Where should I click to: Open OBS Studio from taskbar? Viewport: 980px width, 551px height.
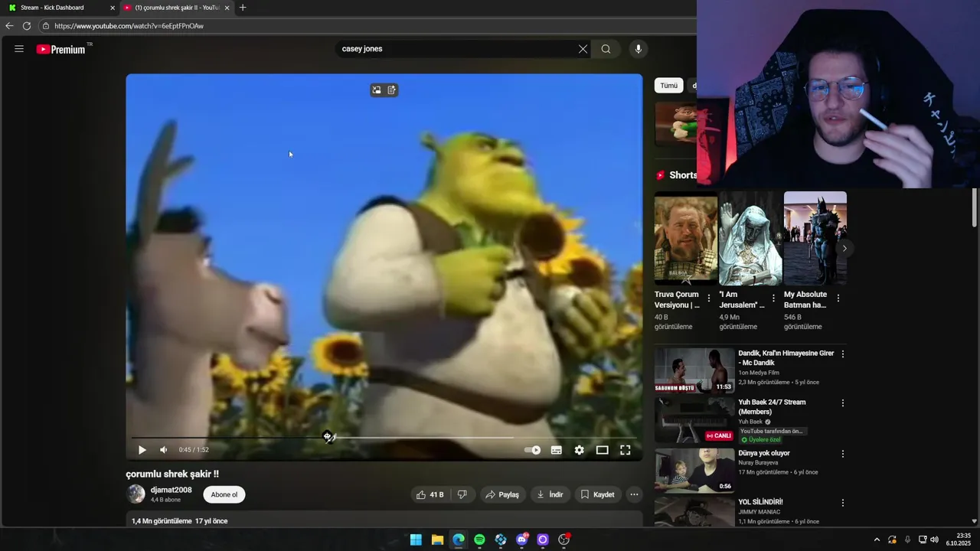point(564,540)
